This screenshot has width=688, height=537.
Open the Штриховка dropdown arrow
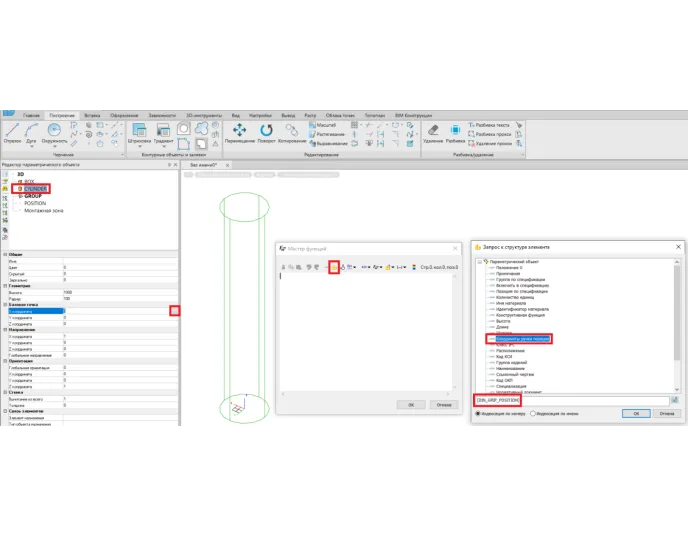coord(140,147)
